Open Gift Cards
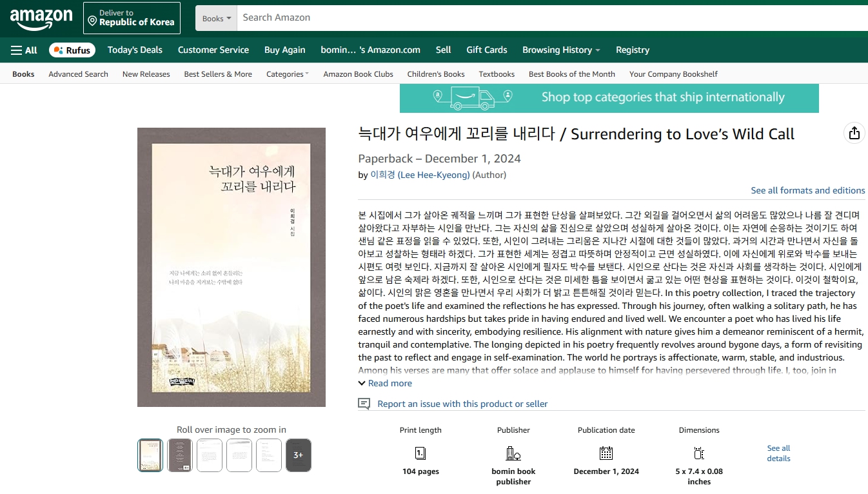 (487, 50)
